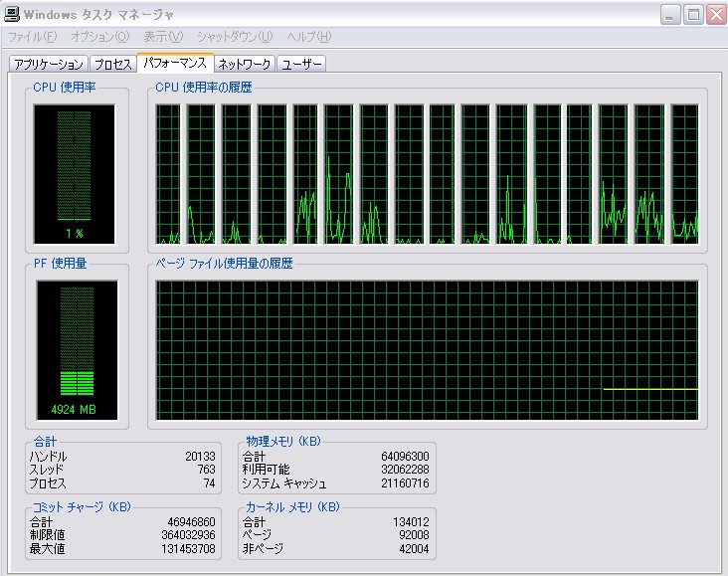Click the 非ページ value 42004
Viewport: 728px width, 576px height.
414,549
